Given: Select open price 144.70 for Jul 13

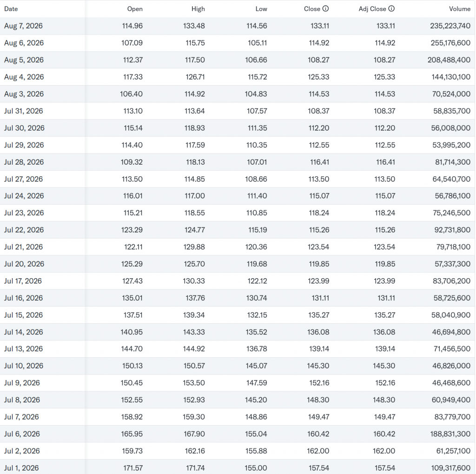Looking at the screenshot, I should click(132, 348).
